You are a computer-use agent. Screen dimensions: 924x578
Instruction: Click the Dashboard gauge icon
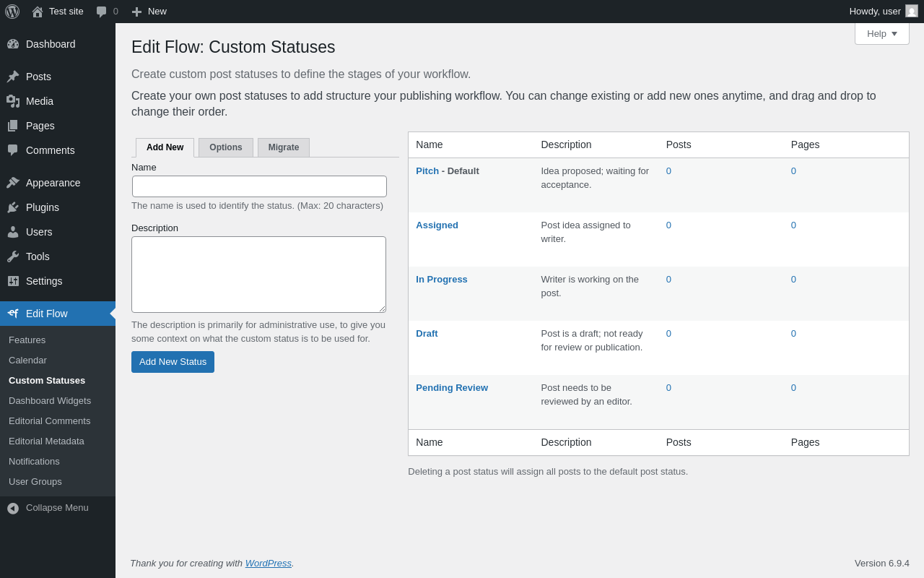tap(13, 44)
